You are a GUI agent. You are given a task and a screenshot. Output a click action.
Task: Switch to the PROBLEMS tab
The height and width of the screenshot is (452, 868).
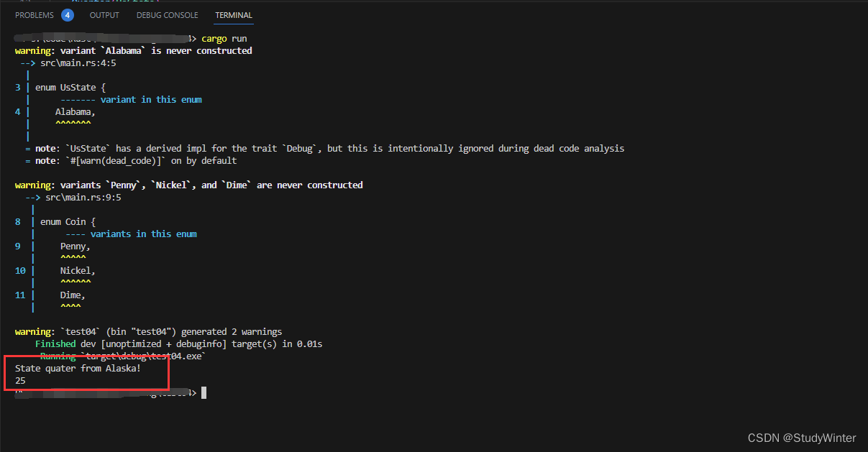coord(35,14)
